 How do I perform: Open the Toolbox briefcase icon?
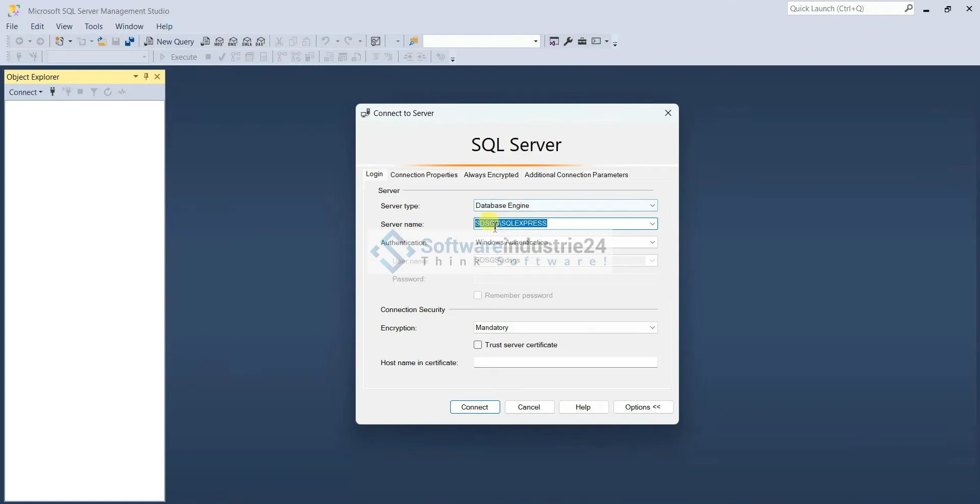tap(582, 41)
